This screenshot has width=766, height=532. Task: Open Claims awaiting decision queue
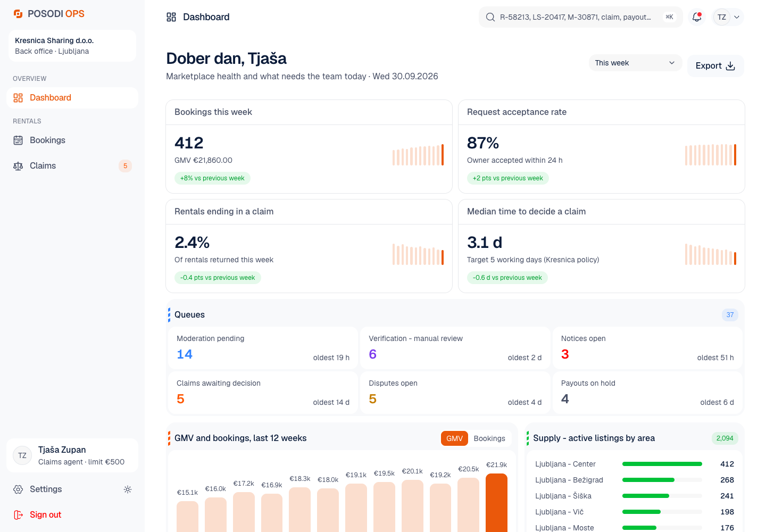point(263,393)
